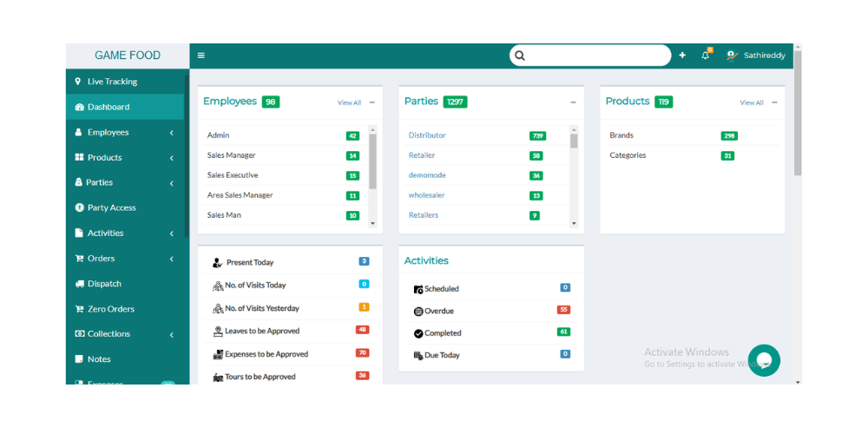Click the Tours to be Approved icon
868x434 pixels.
(218, 377)
